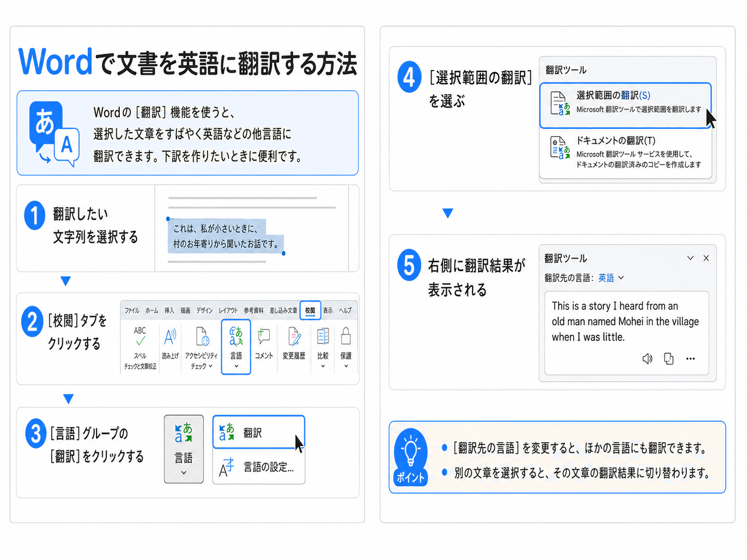Open the 翻訳先の言語 英語 dropdown
The height and width of the screenshot is (560, 747).
click(611, 278)
